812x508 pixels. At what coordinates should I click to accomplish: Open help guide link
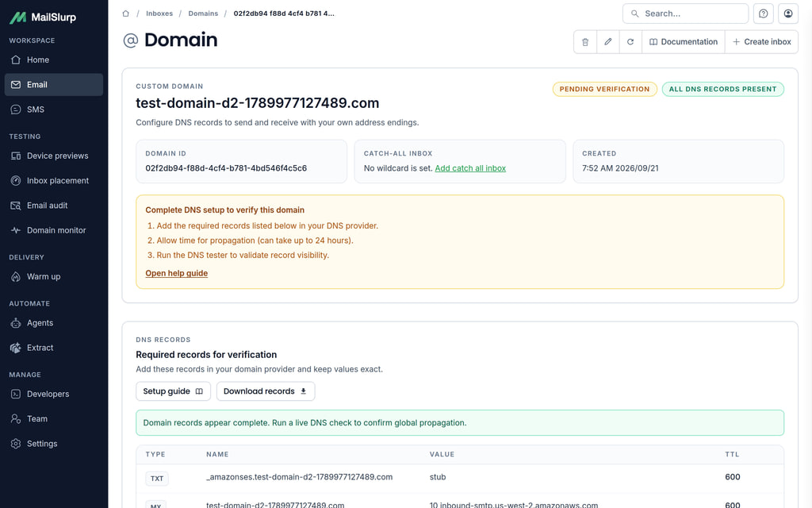click(176, 273)
